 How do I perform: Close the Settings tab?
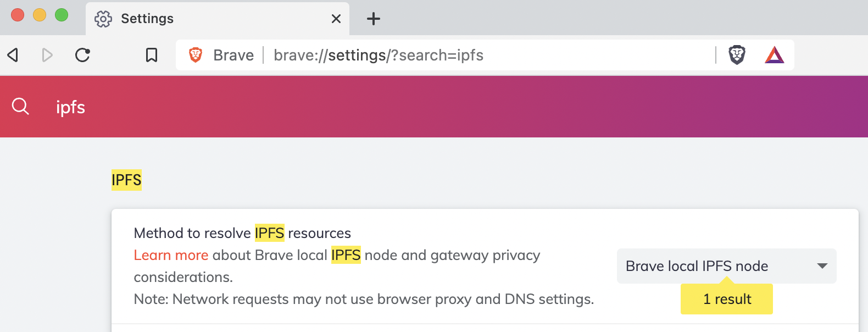336,19
